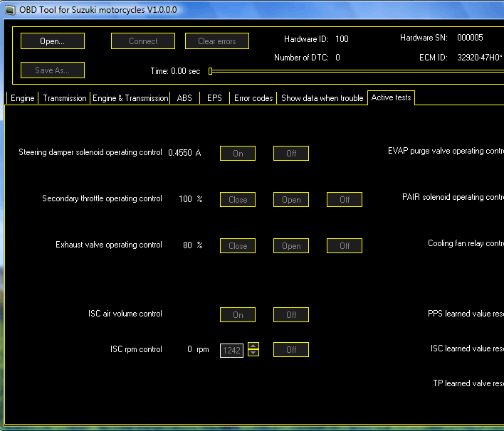Click the Cooling fan relay control label
The height and width of the screenshot is (431, 504).
[x=466, y=243]
